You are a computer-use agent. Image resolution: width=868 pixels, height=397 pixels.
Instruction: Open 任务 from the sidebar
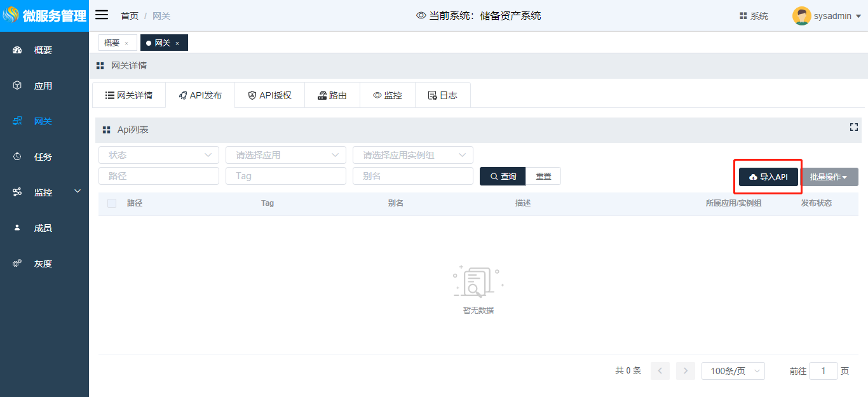click(43, 157)
